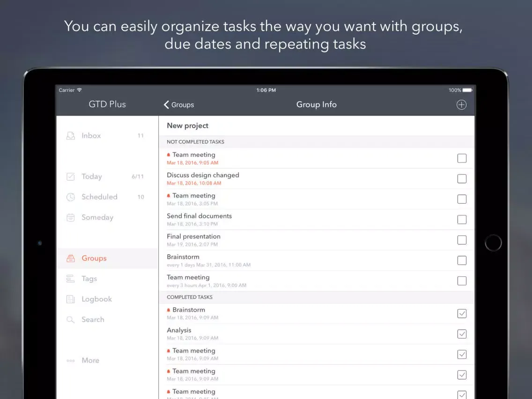Select the every 3 hours schedule text
The image size is (532, 399).
206,285
